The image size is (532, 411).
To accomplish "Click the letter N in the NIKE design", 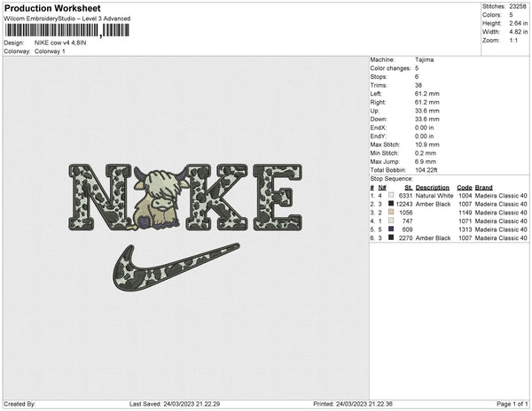I will pyautogui.click(x=100, y=198).
